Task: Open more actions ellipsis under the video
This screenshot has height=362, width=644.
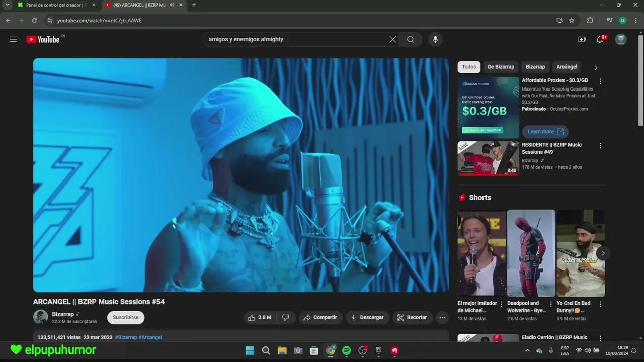Action: click(x=442, y=317)
